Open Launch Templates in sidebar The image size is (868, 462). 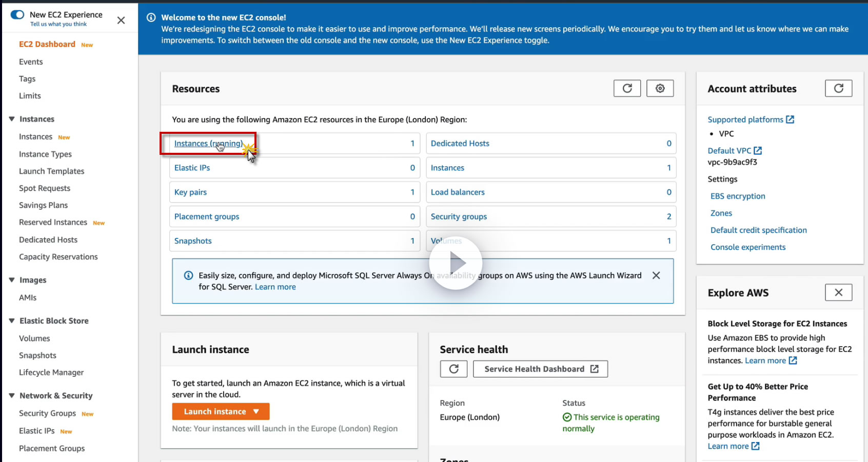coord(51,171)
